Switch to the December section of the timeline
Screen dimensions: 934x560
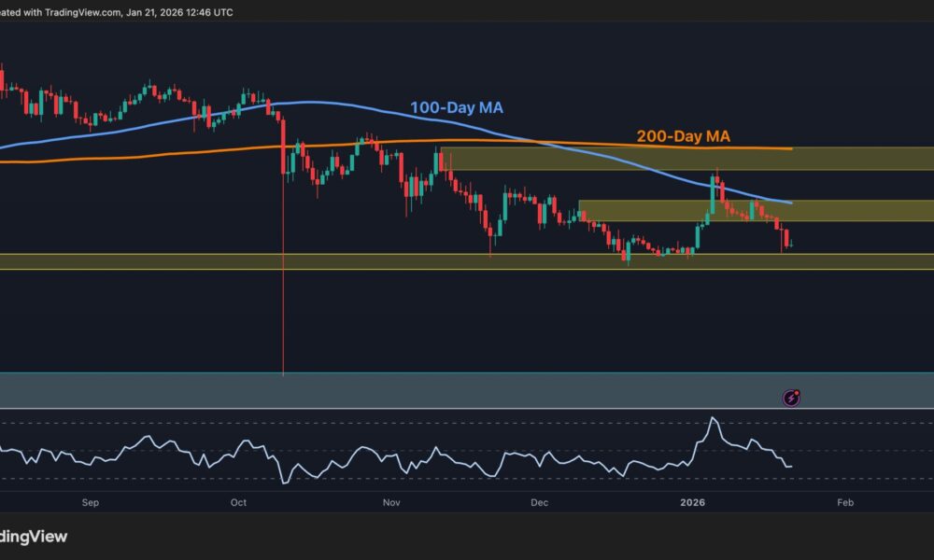tap(537, 502)
